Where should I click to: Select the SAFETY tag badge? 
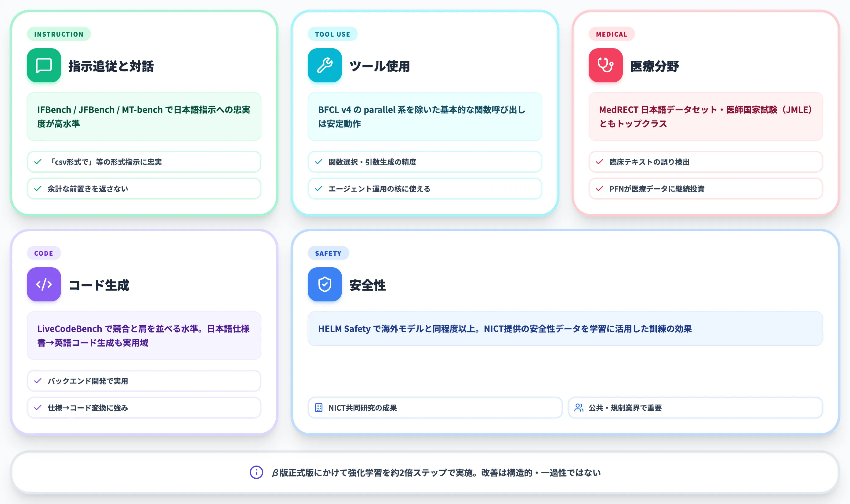click(328, 253)
